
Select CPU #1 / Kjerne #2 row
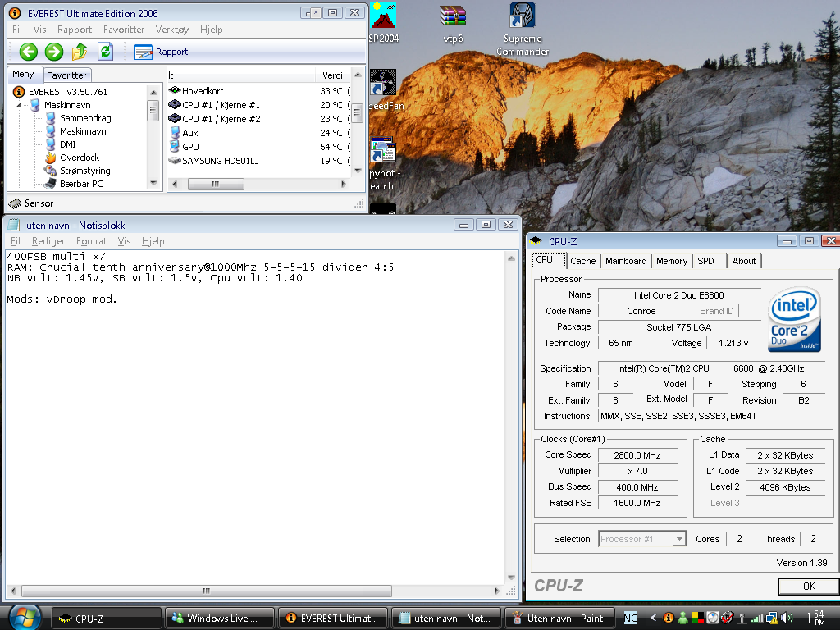coord(260,119)
